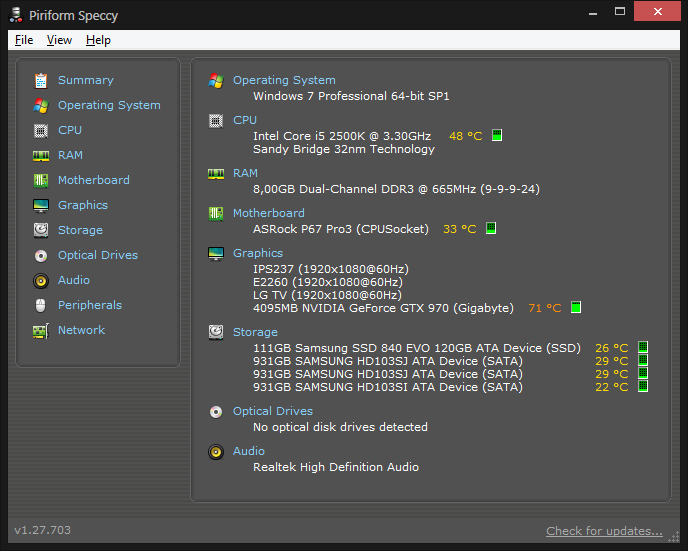Click the RAM heading link in the main panel
Image resolution: width=688 pixels, height=551 pixels.
coord(245,173)
